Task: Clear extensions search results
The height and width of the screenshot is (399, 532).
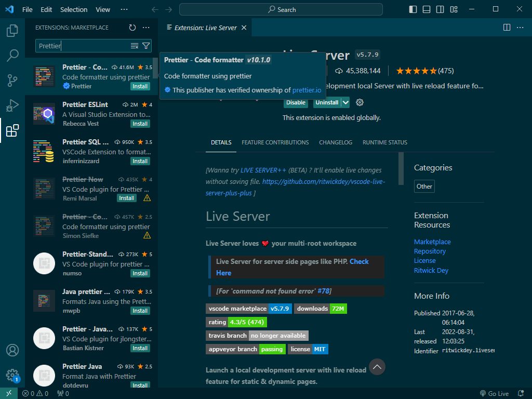Action: pos(135,46)
